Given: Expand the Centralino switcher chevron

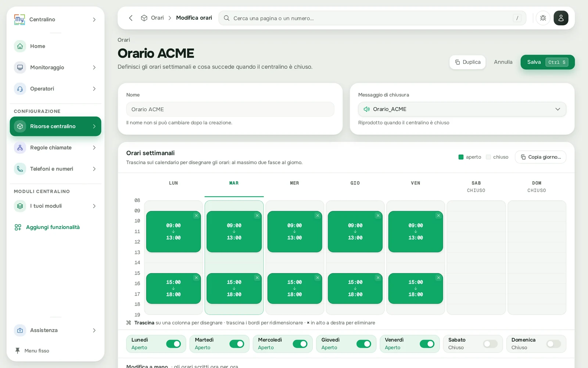Looking at the screenshot, I should click(94, 20).
